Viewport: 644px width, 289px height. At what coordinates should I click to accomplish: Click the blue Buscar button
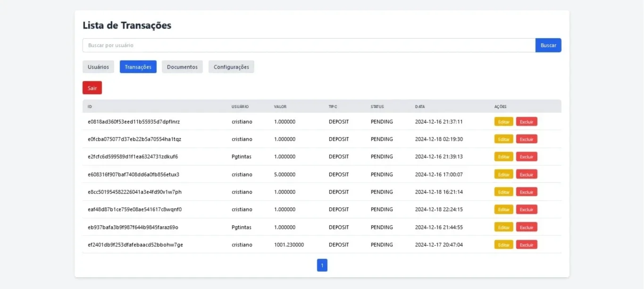click(548, 45)
